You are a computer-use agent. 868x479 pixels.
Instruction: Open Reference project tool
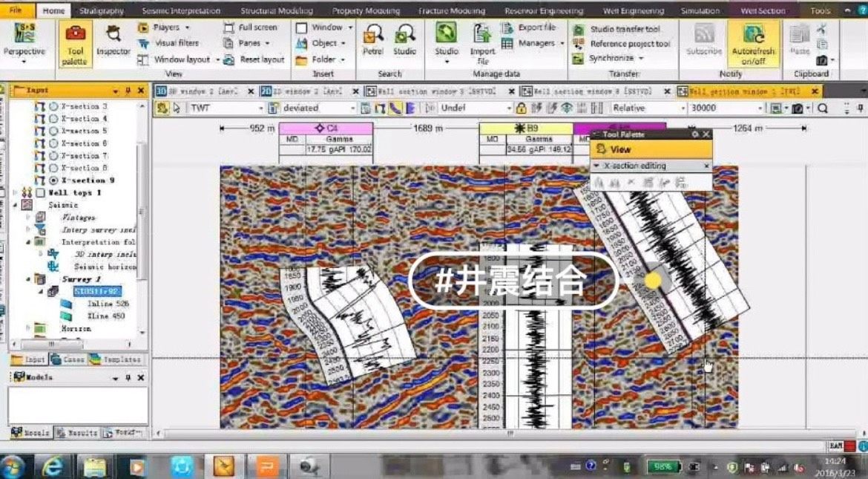click(x=621, y=44)
